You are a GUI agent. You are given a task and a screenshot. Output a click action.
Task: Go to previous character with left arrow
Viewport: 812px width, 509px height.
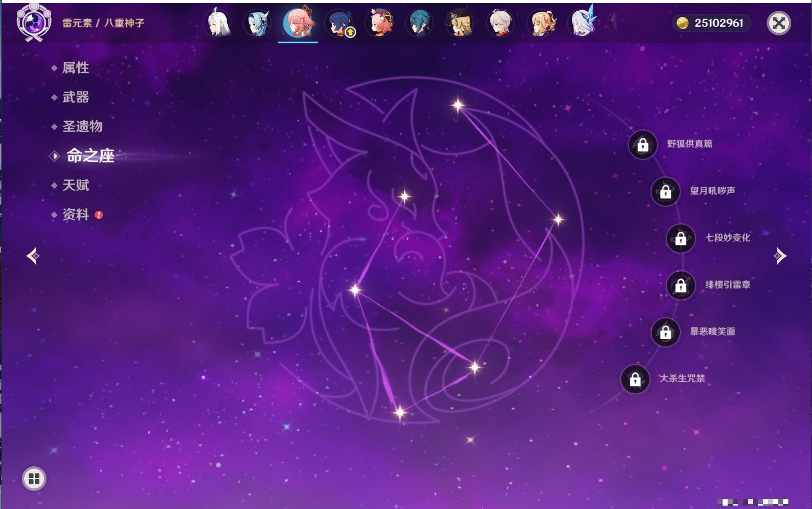33,256
